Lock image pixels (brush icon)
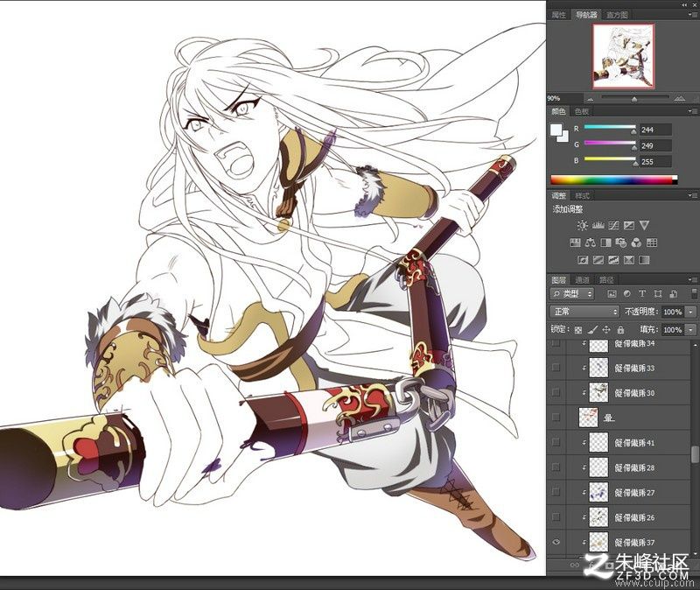The height and width of the screenshot is (590, 700). (592, 330)
